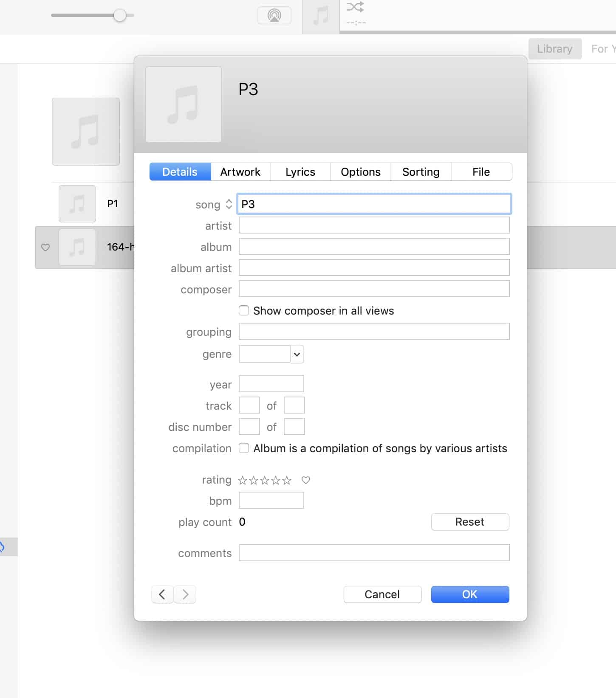This screenshot has height=698, width=616.
Task: Check Album is a compilation checkbox
Action: pos(244,448)
